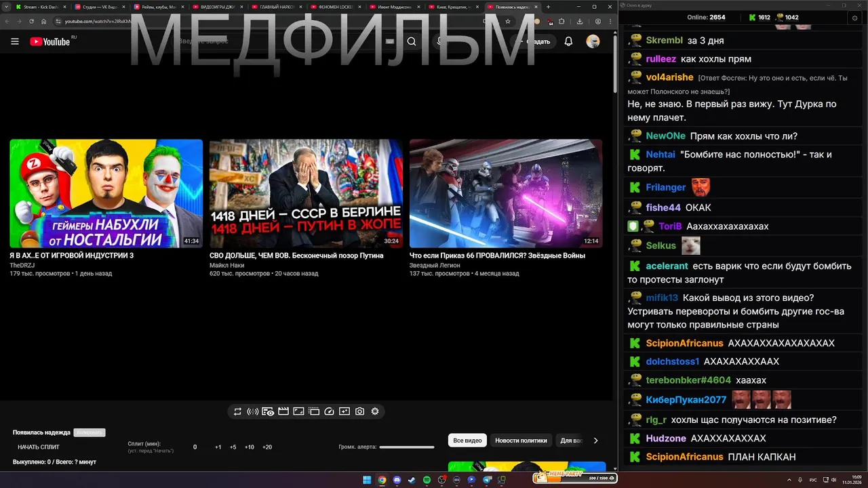Viewport: 868px width, 488px height.
Task: Open the Star Wars Приказ 66 thumbnail
Action: [x=506, y=194]
